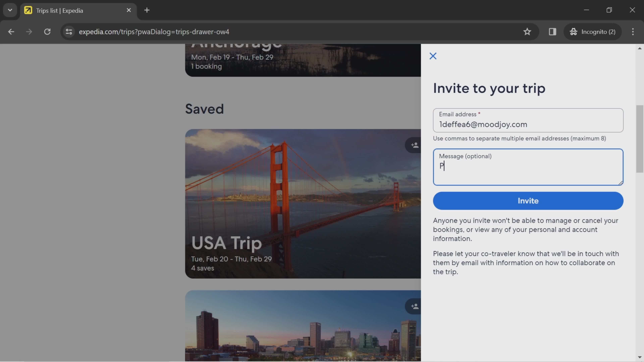Image resolution: width=644 pixels, height=362 pixels.
Task: Click the text area resize handle
Action: click(x=621, y=183)
